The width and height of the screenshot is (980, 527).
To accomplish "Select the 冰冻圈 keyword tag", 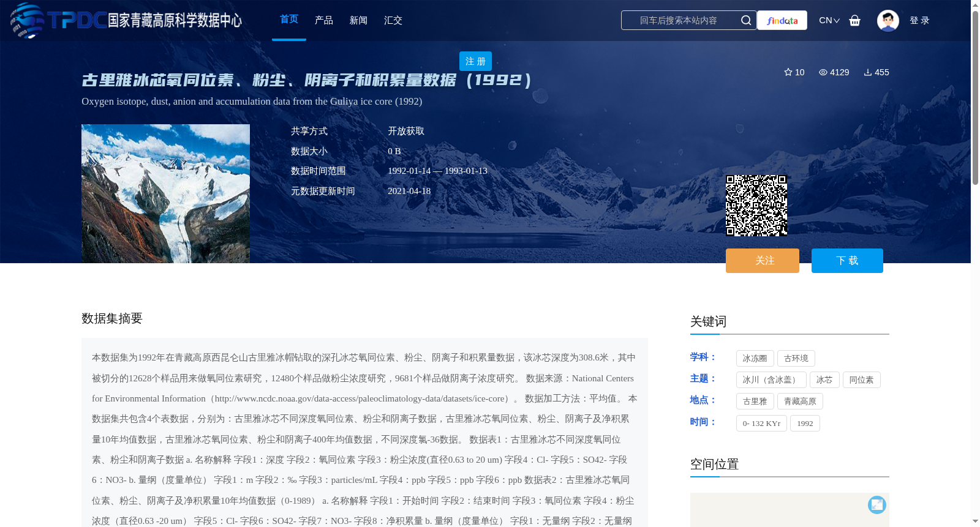I will point(755,359).
